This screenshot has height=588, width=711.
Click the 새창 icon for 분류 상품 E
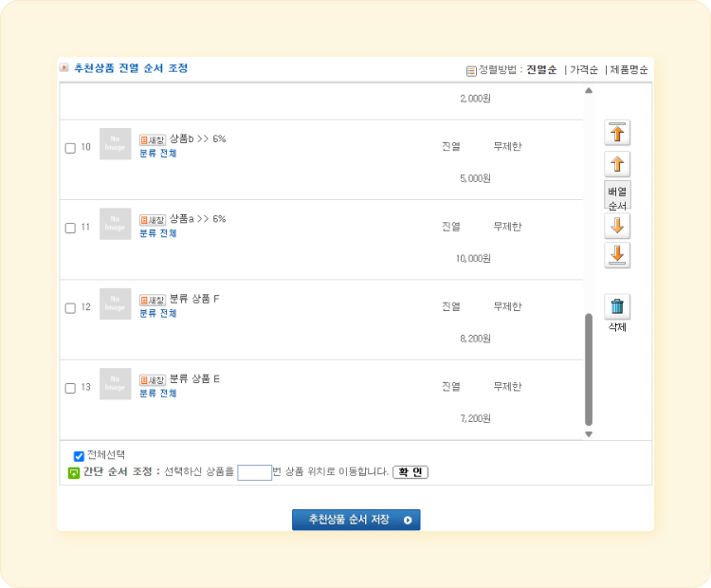pos(153,379)
